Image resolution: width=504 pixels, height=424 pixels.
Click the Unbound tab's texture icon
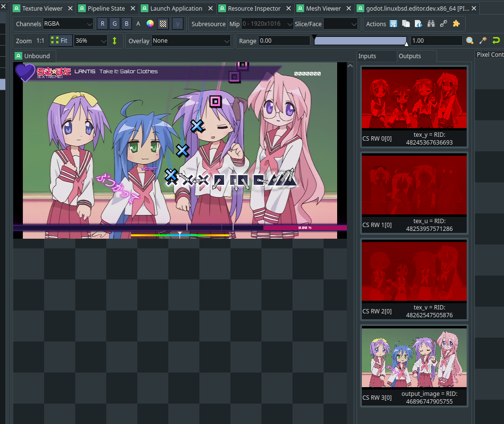tap(18, 56)
